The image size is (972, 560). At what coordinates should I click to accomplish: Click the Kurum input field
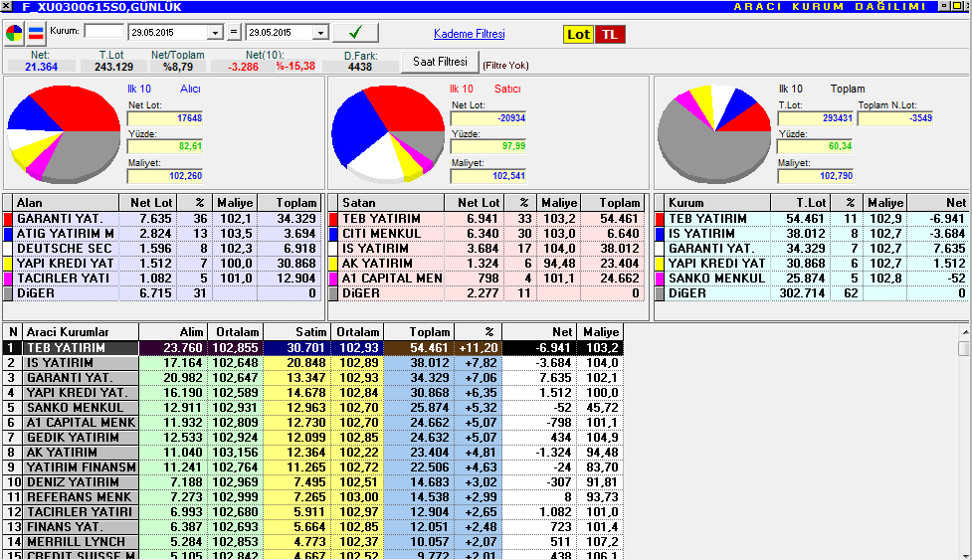point(104,31)
